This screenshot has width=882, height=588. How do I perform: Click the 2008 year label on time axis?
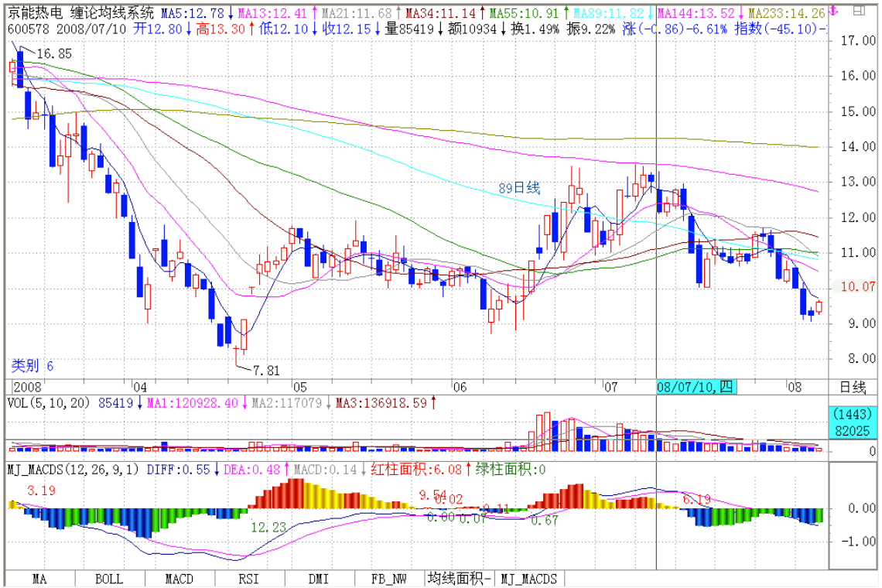(28, 387)
